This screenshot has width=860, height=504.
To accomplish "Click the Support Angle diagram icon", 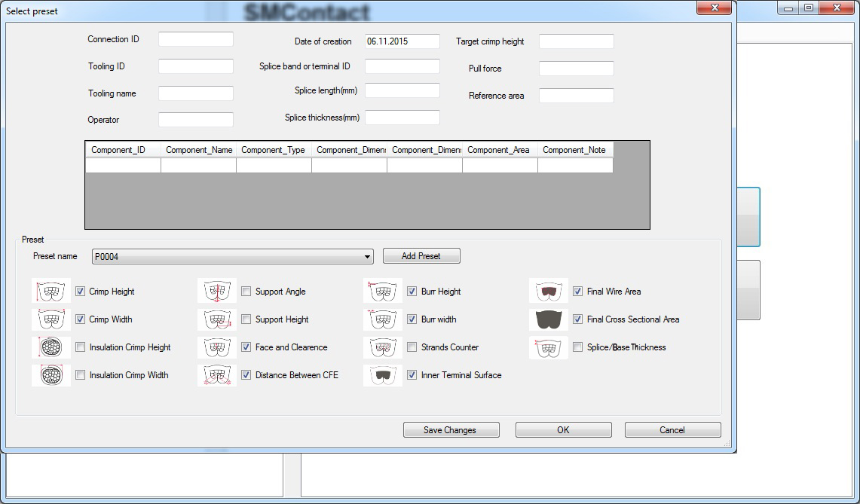I will tap(217, 292).
